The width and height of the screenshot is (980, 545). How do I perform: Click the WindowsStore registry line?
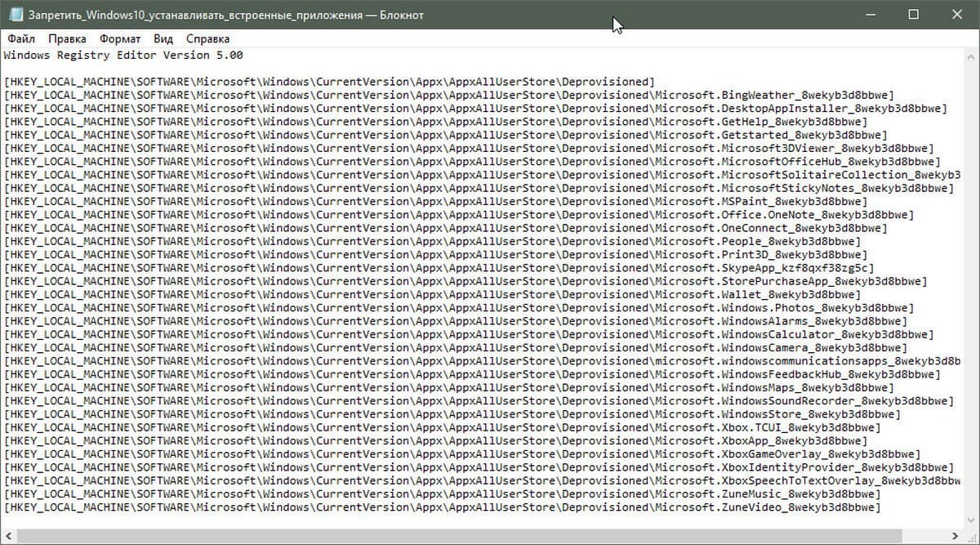452,413
